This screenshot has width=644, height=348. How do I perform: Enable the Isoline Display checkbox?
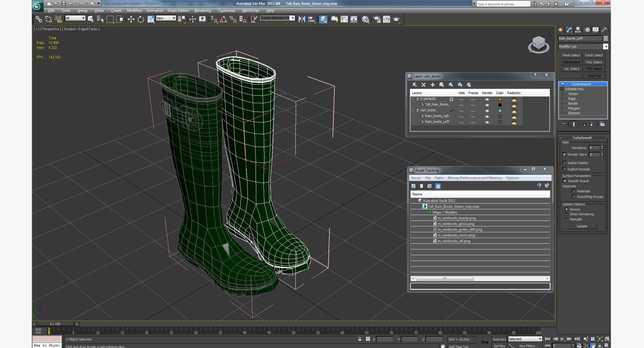point(564,163)
